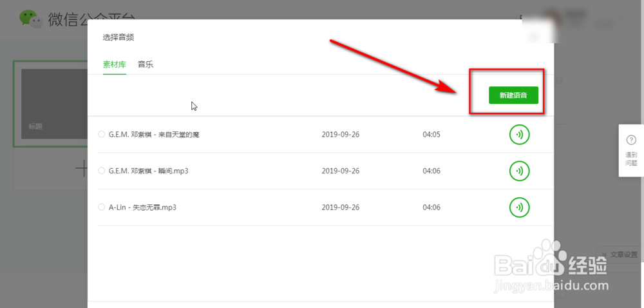
Task: Open the 遇到问题 help panel
Action: pos(631,151)
